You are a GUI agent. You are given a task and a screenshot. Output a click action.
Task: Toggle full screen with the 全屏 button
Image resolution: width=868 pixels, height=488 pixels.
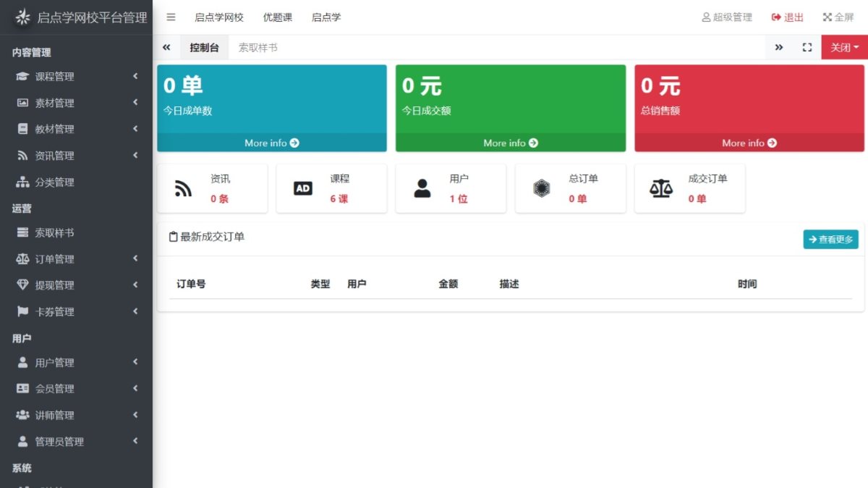pyautogui.click(x=838, y=17)
